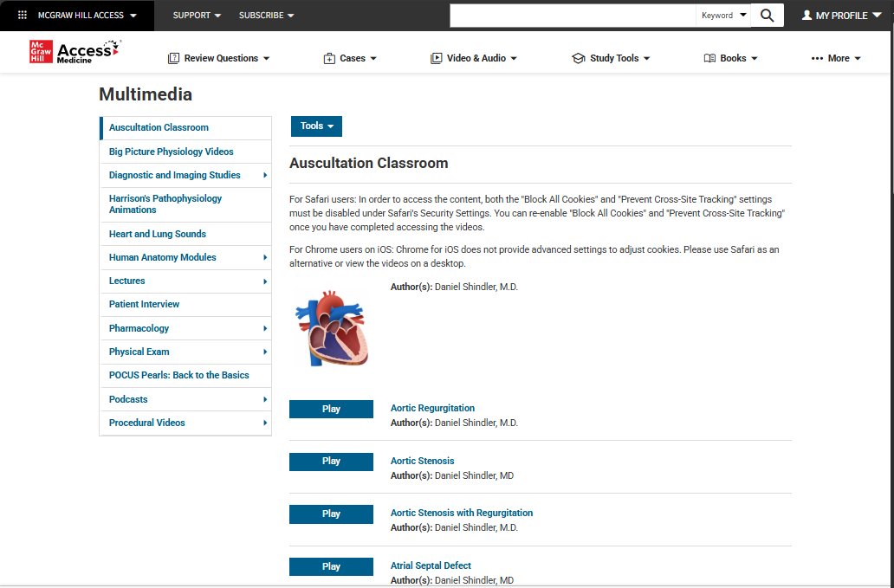Click the Cases briefcase icon
The height and width of the screenshot is (588, 894).
tap(329, 58)
